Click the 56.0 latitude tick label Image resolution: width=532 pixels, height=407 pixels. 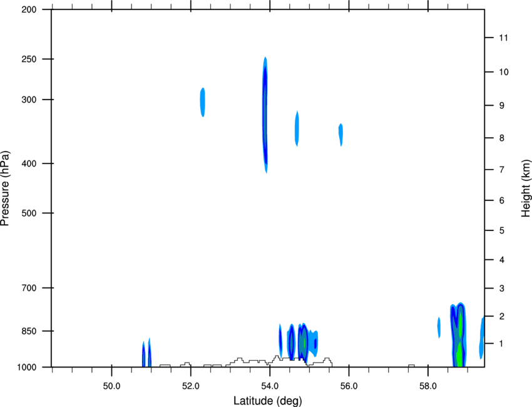point(349,386)
